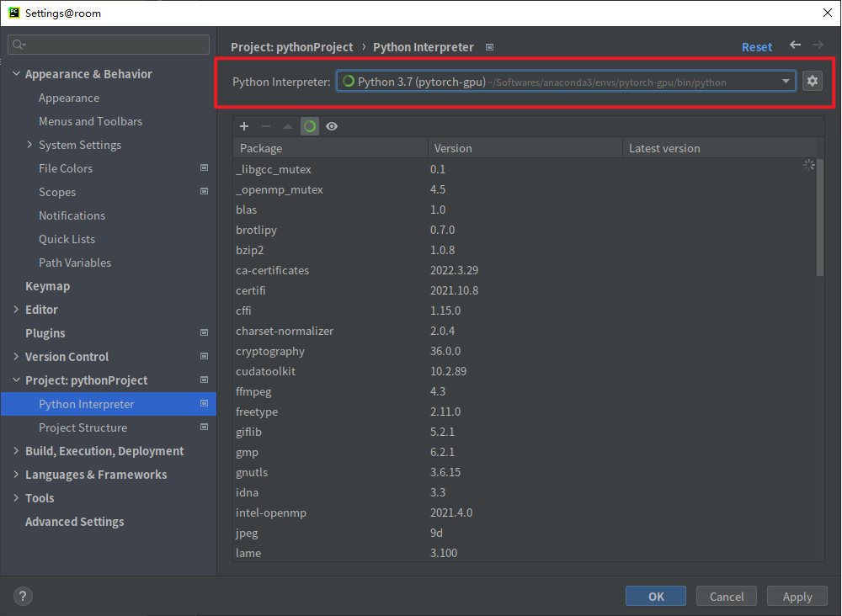The width and height of the screenshot is (842, 616).
Task: Click project icon next to Version Control
Action: [x=204, y=356]
